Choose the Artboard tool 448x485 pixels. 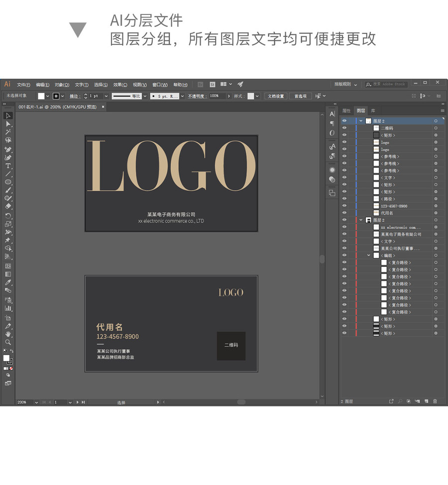8,318
